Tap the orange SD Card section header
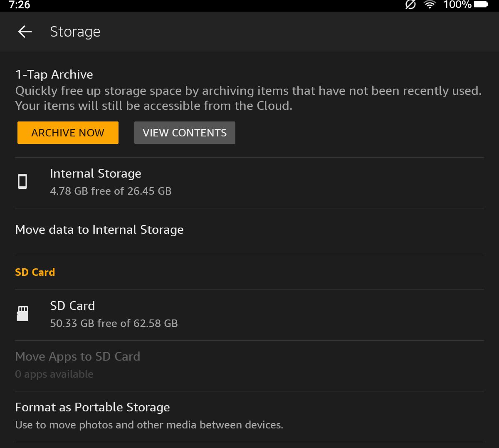Viewport: 499px width, 448px height. tap(35, 272)
